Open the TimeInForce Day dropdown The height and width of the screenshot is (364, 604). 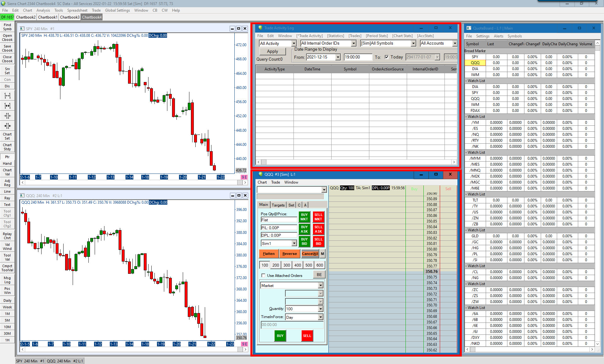[320, 317]
